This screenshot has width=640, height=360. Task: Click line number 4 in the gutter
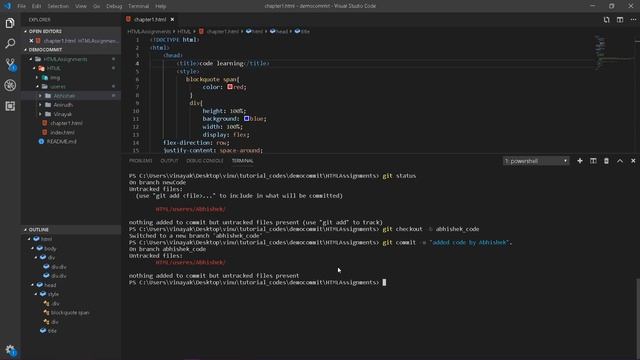pos(138,63)
